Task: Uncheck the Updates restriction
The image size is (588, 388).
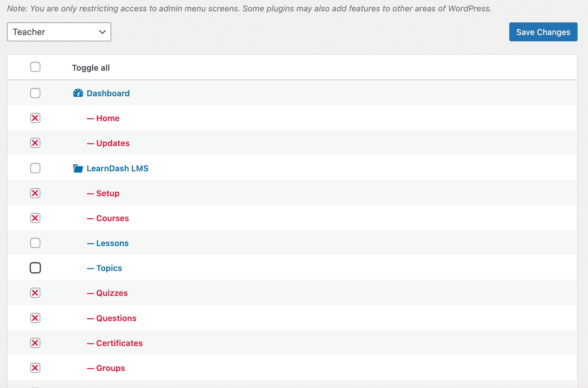Action: point(35,143)
